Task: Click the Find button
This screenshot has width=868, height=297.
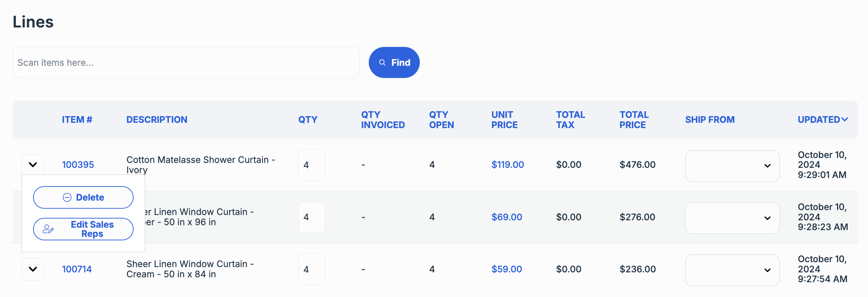Action: click(394, 63)
